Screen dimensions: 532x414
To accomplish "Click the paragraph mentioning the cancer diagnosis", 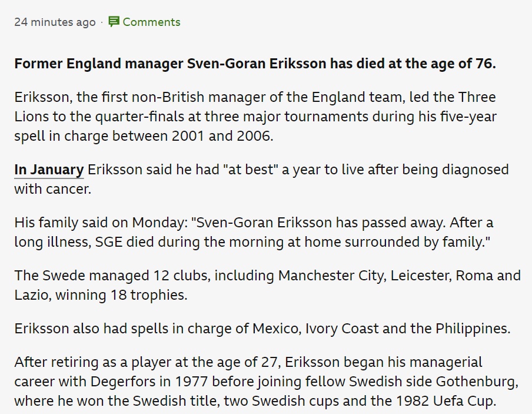I will (x=261, y=179).
